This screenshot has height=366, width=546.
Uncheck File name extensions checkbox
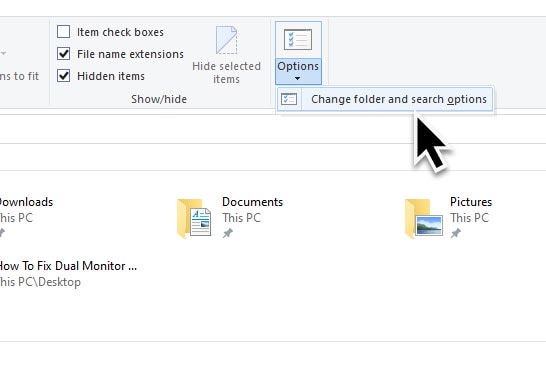[63, 54]
